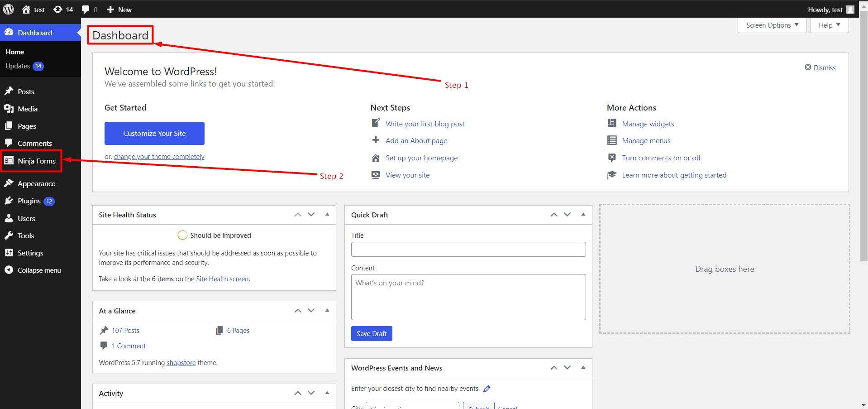Click the Write your first blog post icon
This screenshot has height=409, width=868.
376,123
